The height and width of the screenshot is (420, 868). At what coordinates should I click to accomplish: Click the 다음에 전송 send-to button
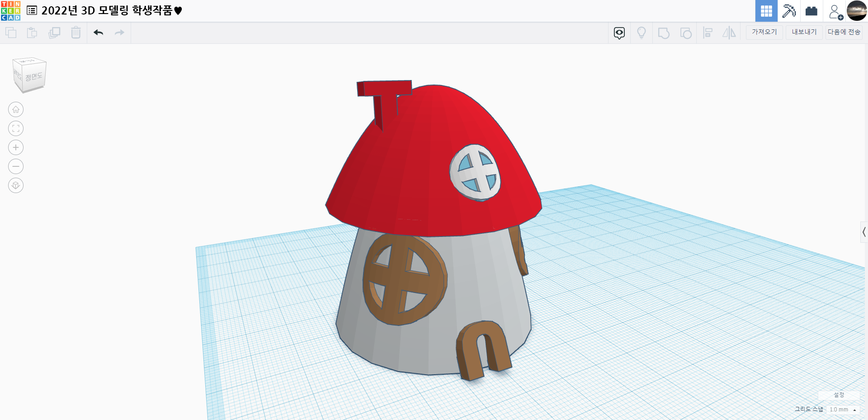click(x=844, y=32)
